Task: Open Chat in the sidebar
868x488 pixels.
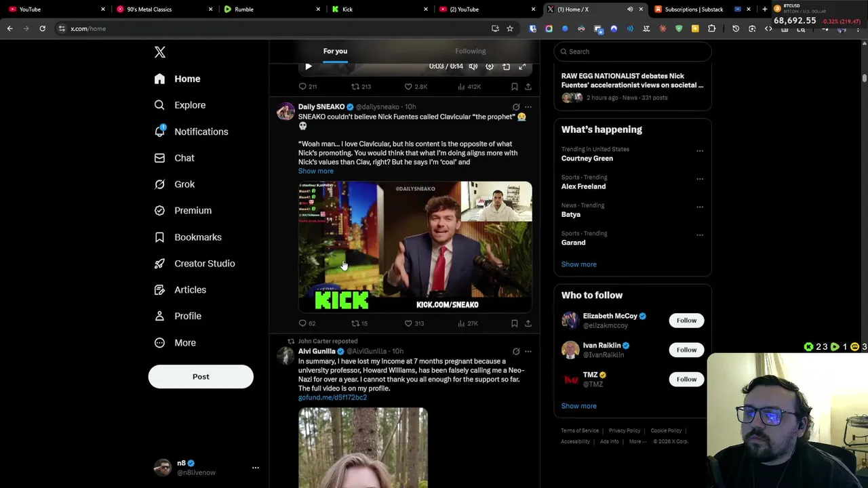Action: point(174,158)
